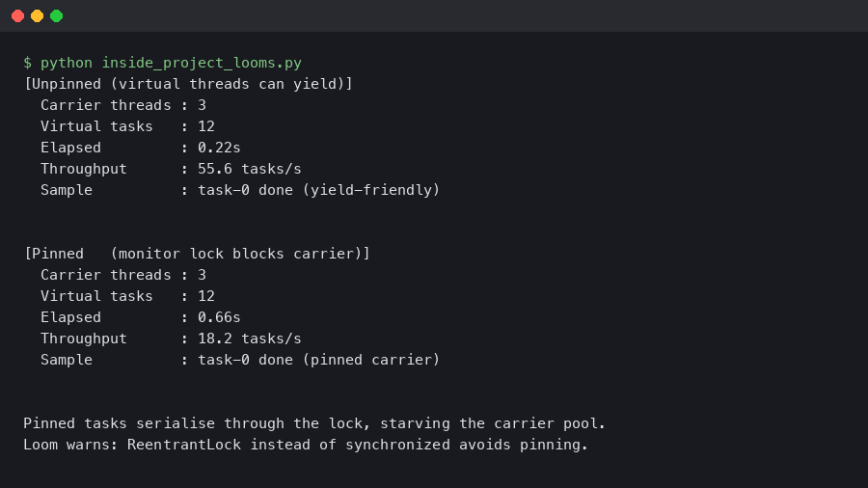868x488 pixels.
Task: Click Virtual tasks line in Unpinned section
Action: 127,126
